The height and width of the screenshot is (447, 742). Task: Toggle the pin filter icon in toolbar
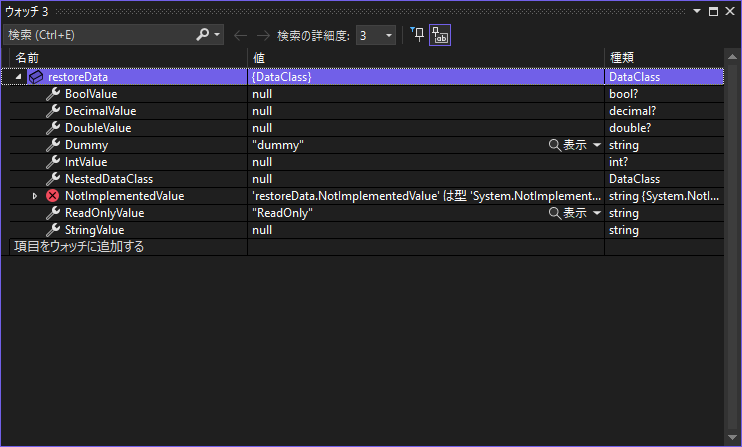click(417, 35)
